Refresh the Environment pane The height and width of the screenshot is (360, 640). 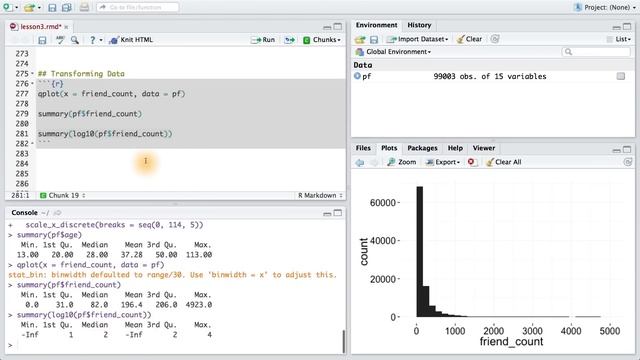click(x=495, y=39)
